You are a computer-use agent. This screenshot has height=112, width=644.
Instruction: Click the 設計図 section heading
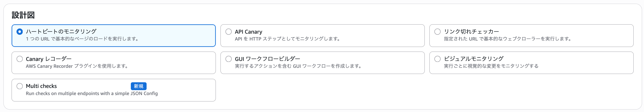(23, 15)
